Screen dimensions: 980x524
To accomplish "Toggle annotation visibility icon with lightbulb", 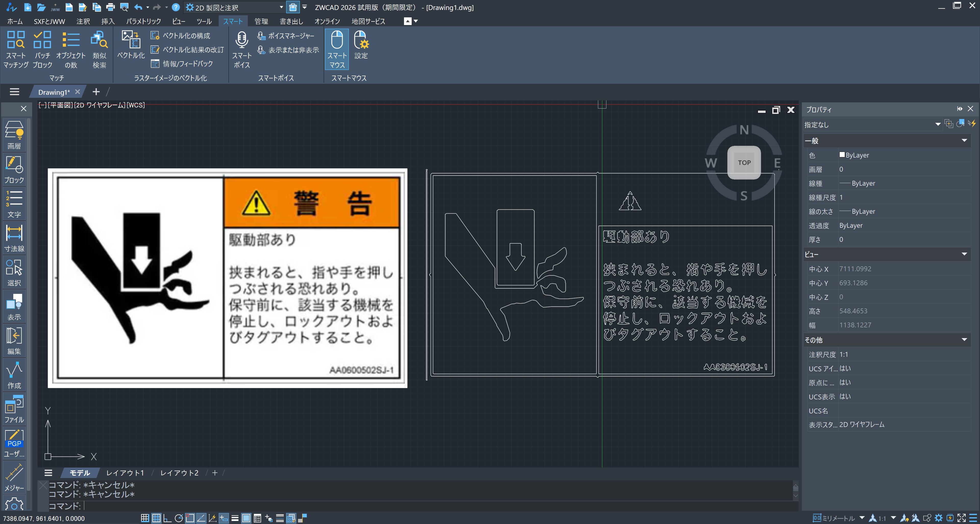I will coord(905,518).
